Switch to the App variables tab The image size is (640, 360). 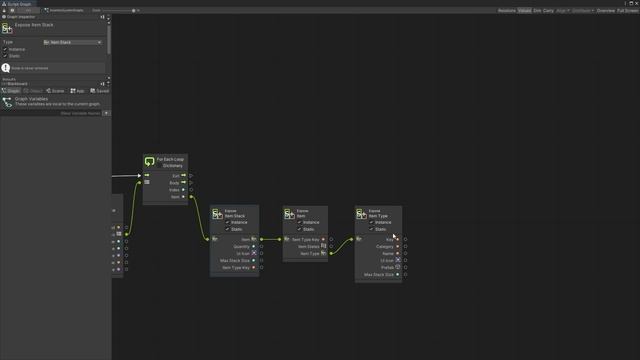coord(78,91)
